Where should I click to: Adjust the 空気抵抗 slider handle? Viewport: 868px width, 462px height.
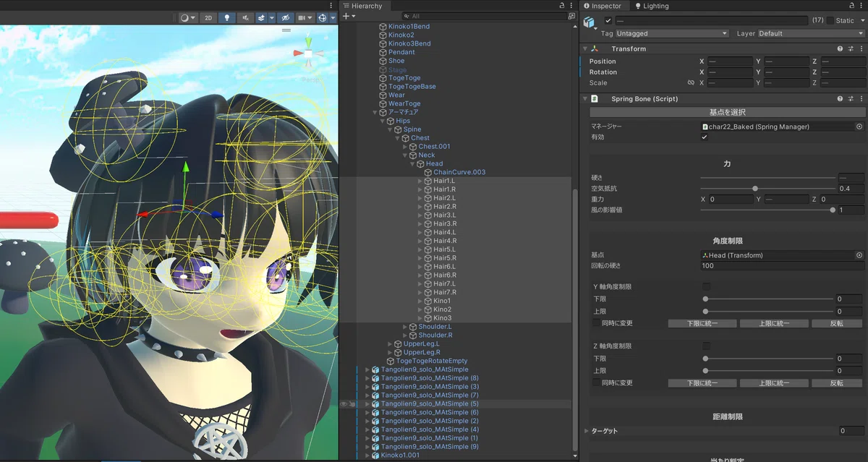coord(754,189)
